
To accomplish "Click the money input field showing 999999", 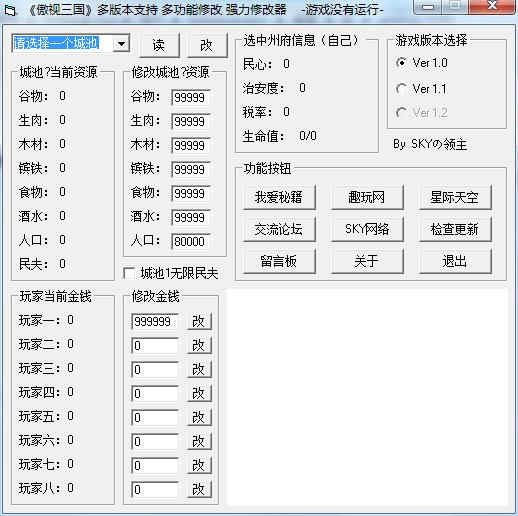I will (155, 322).
